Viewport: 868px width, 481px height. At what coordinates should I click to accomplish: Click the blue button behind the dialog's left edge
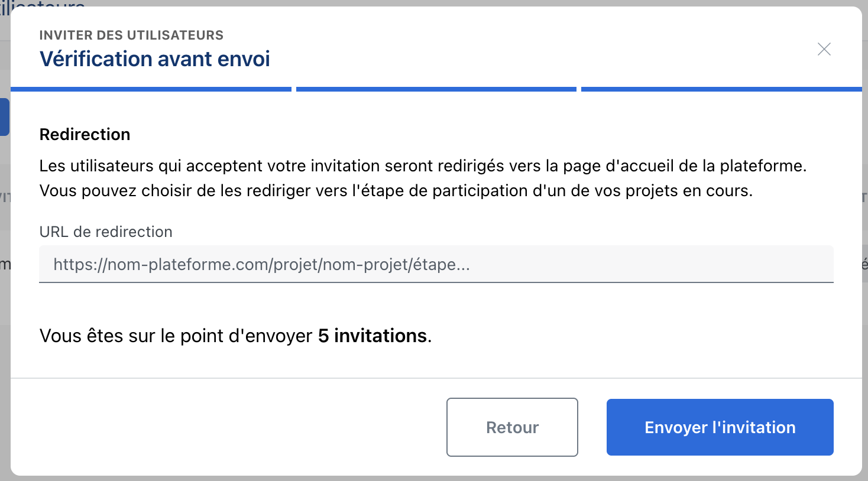4,117
